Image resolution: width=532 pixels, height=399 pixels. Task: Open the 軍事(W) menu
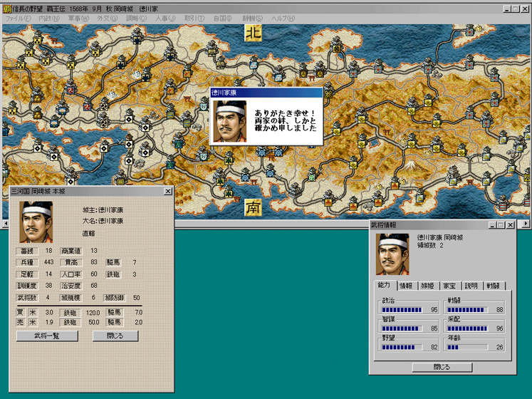(78, 19)
